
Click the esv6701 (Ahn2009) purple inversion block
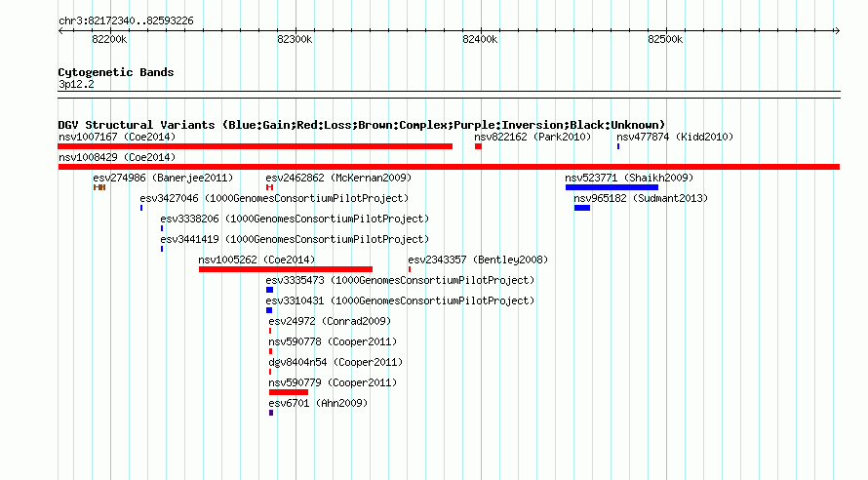pyautogui.click(x=271, y=413)
